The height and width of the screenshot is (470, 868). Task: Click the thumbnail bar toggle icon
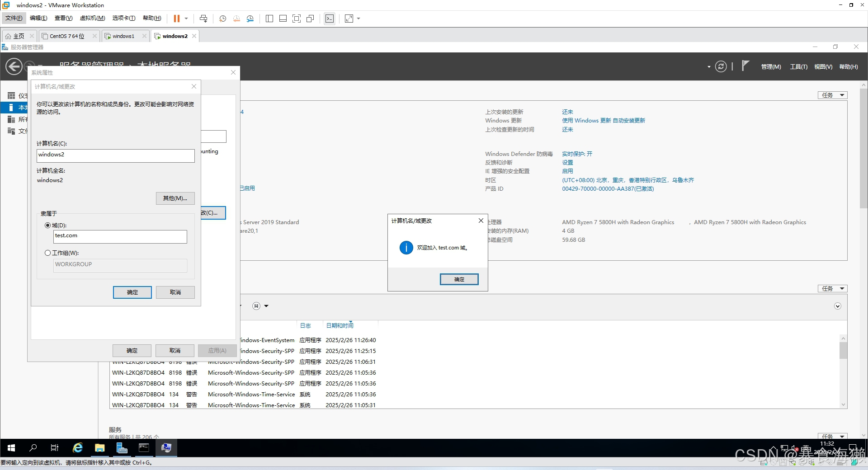[283, 19]
